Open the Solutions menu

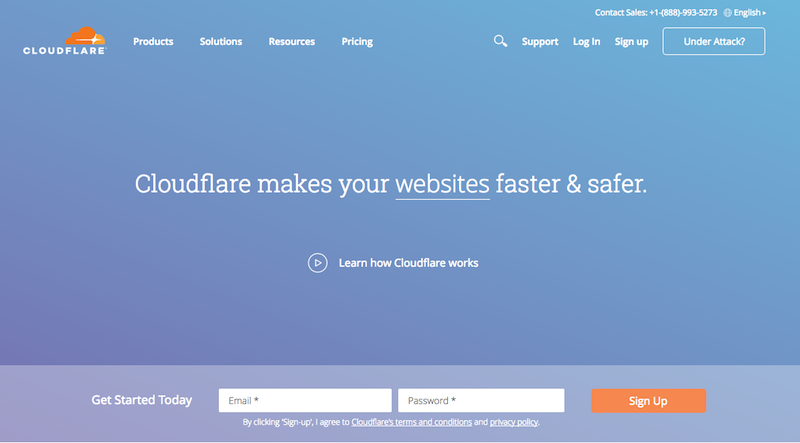click(221, 41)
